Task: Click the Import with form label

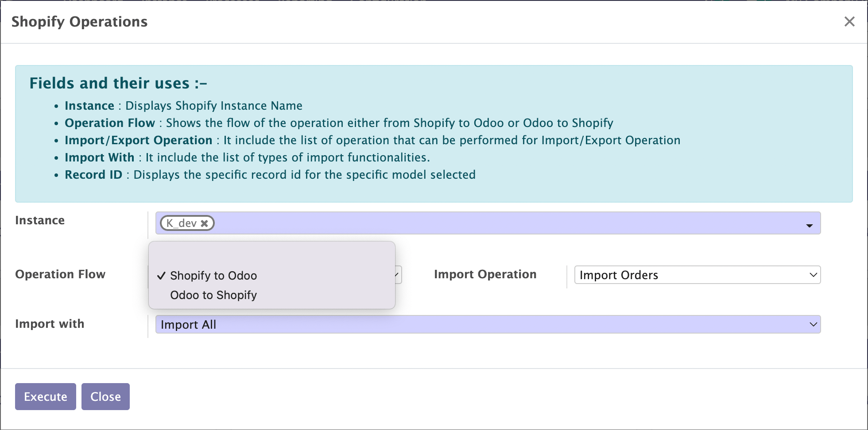Action: tap(50, 324)
